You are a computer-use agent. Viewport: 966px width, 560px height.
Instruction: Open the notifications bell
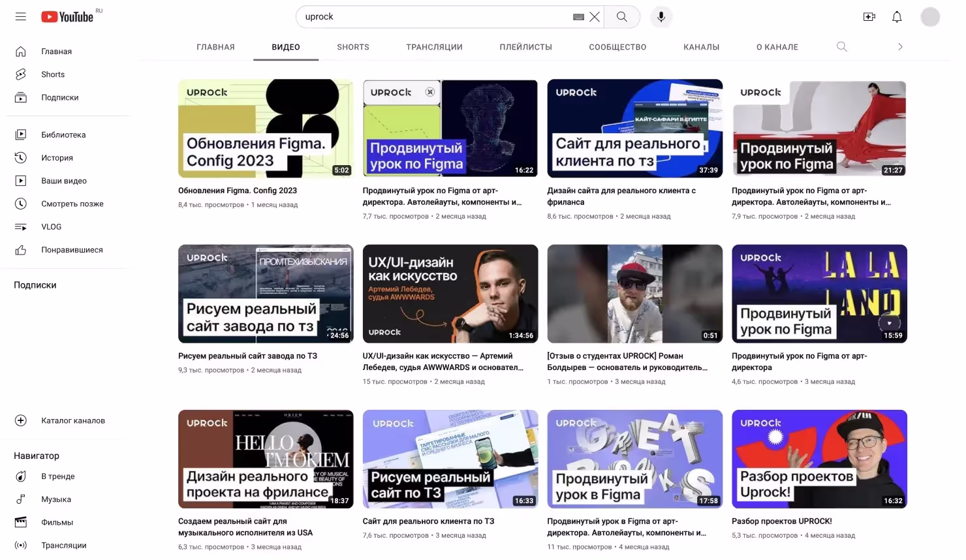[x=897, y=17]
